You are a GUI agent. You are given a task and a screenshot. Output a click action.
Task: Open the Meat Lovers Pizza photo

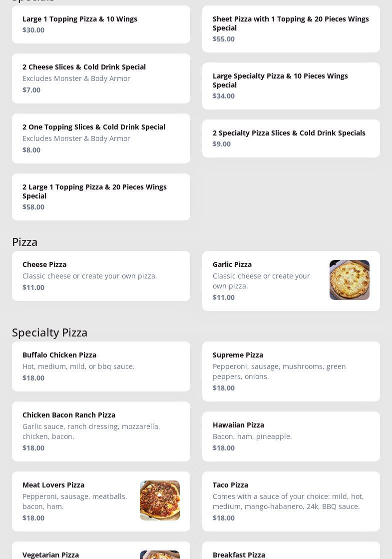[159, 500]
